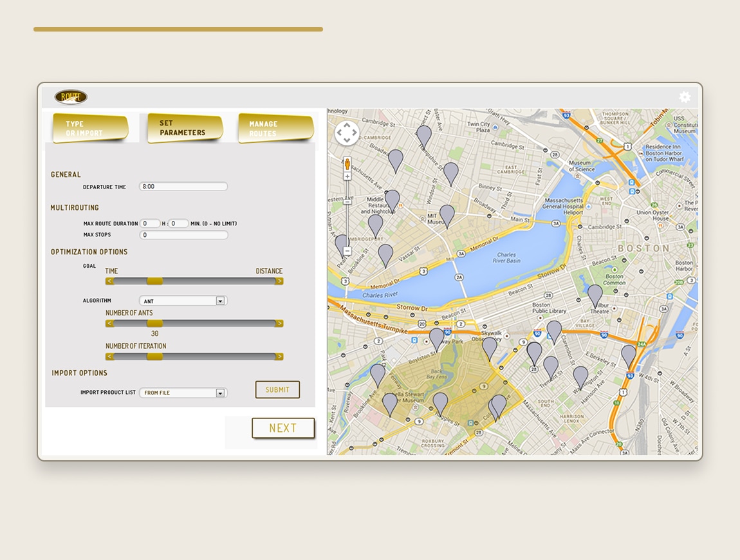Click map pin at Middle East Restaurant
This screenshot has height=560, width=740.
pos(392,201)
